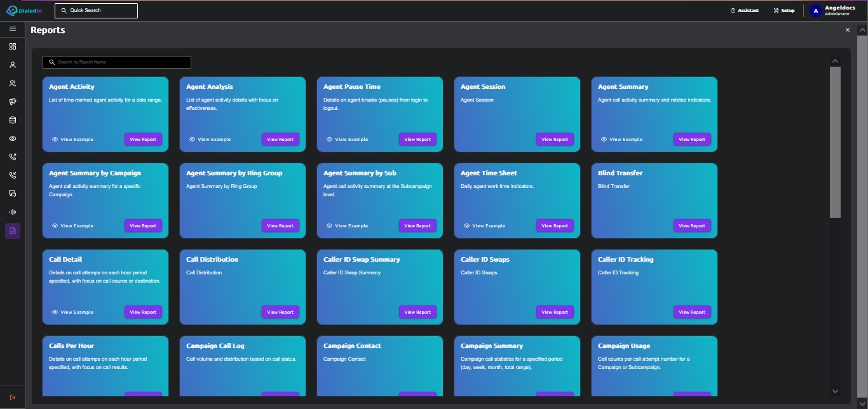Toggle the hamburger menu in sidebar

tap(13, 29)
